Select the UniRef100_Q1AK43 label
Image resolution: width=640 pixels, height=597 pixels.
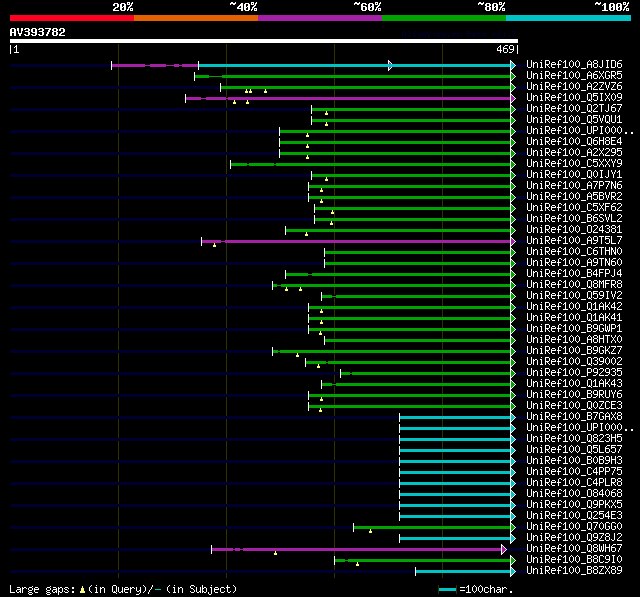click(574, 384)
